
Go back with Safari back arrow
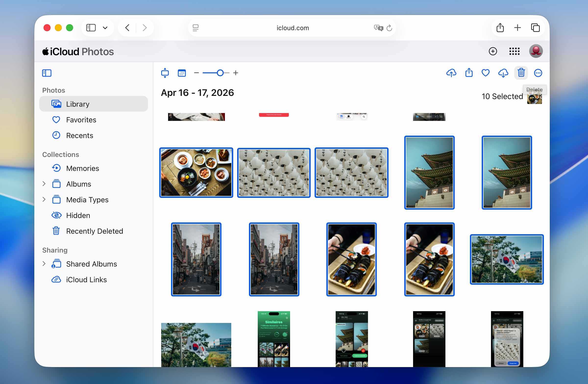coord(127,28)
